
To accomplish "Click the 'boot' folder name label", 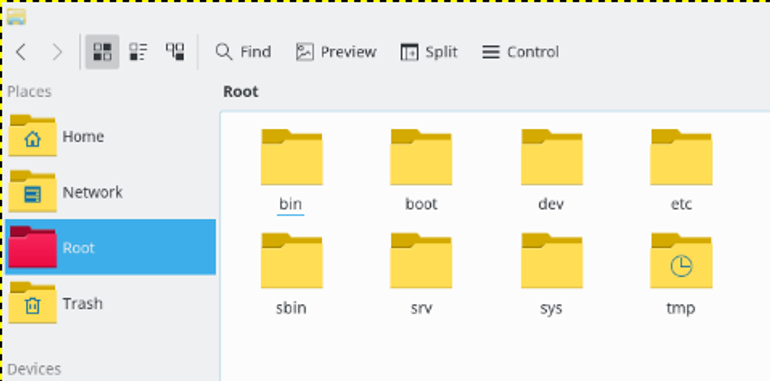I will (421, 204).
